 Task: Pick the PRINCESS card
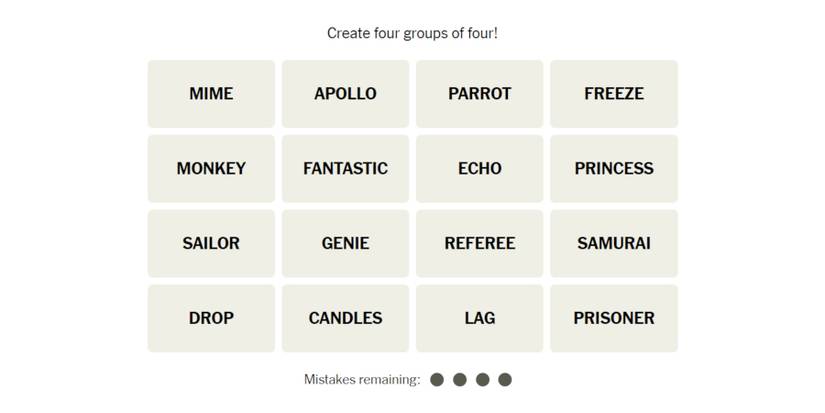point(613,169)
